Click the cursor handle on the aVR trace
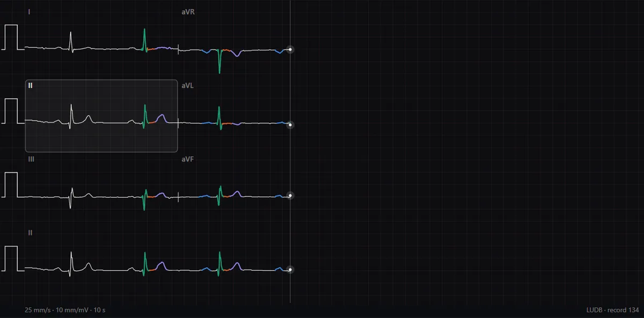The width and height of the screenshot is (644, 318). pos(290,49)
